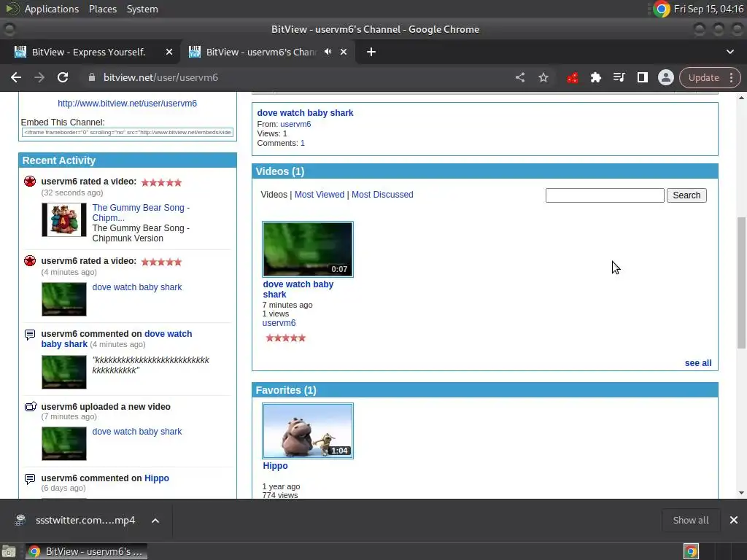Click see all videos link
747x560 pixels.
[698, 363]
